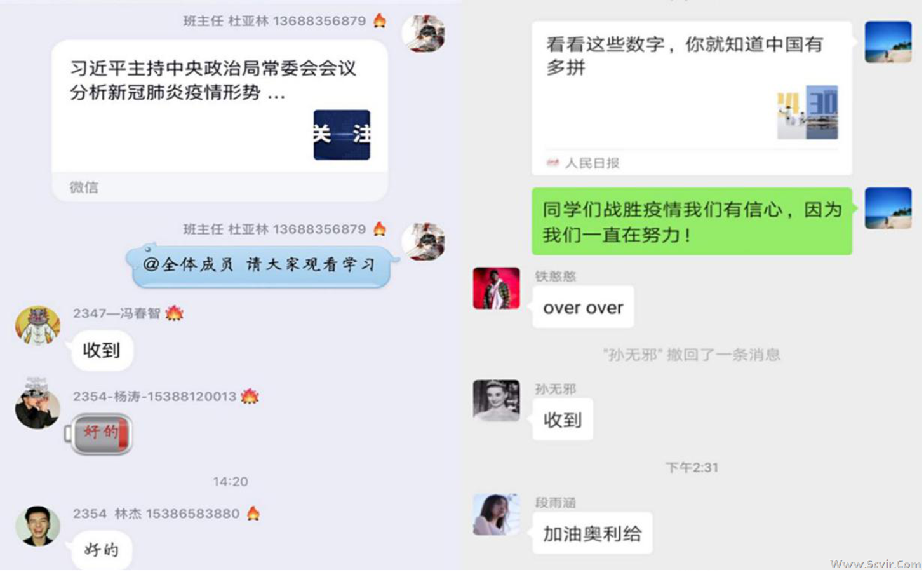Image resolution: width=924 pixels, height=572 pixels.
Task: Tap 杨涛's avatar with the cap
Action: [x=37, y=404]
